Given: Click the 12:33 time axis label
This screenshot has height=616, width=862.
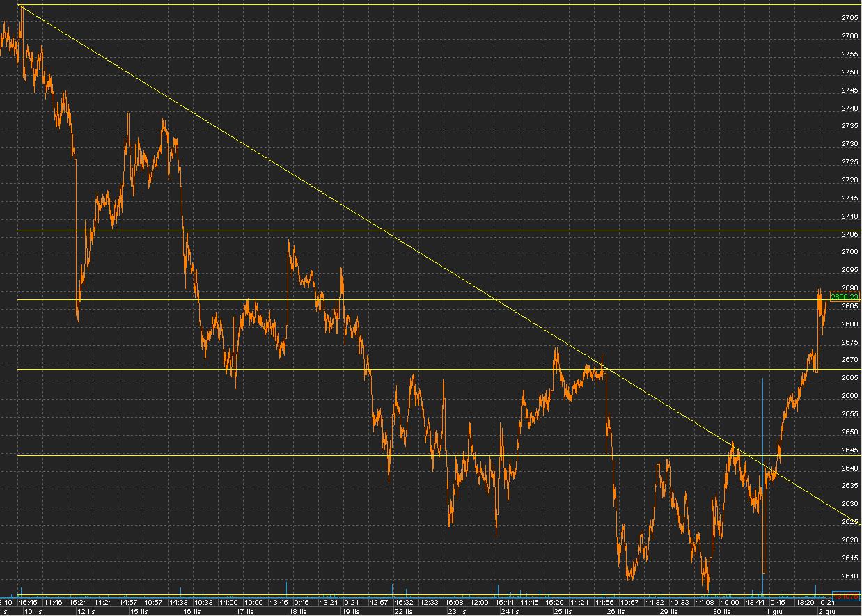Looking at the screenshot, I should [x=429, y=602].
